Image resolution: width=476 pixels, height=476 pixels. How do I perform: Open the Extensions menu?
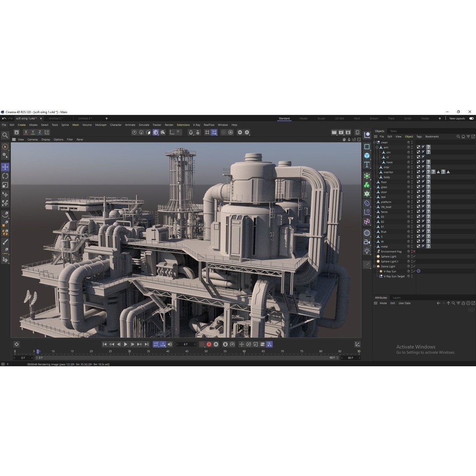coord(183,125)
